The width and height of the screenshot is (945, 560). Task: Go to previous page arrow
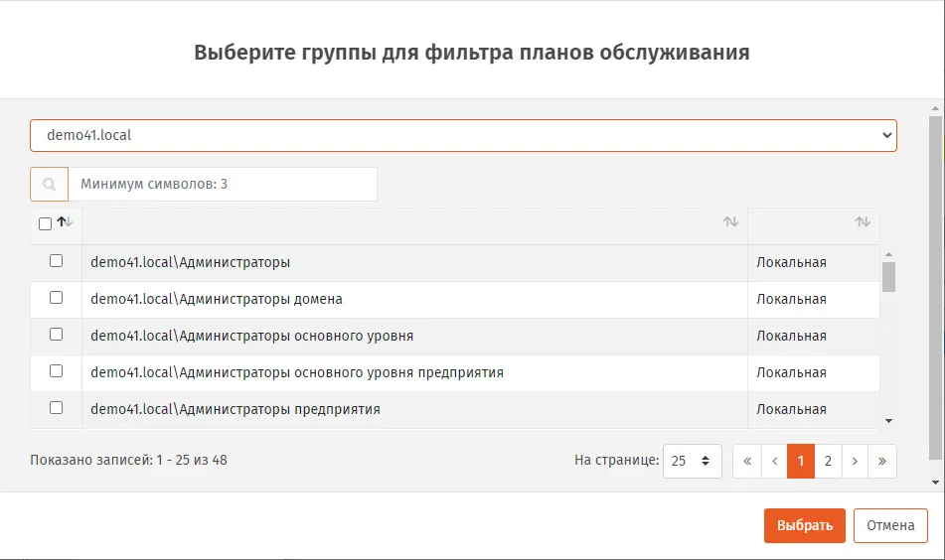[x=774, y=462]
